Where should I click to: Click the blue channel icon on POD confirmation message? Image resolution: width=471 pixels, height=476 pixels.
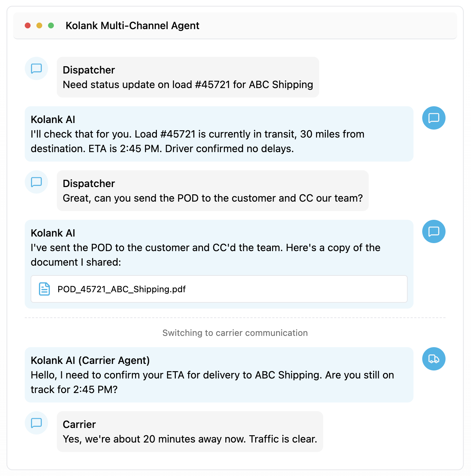434,231
